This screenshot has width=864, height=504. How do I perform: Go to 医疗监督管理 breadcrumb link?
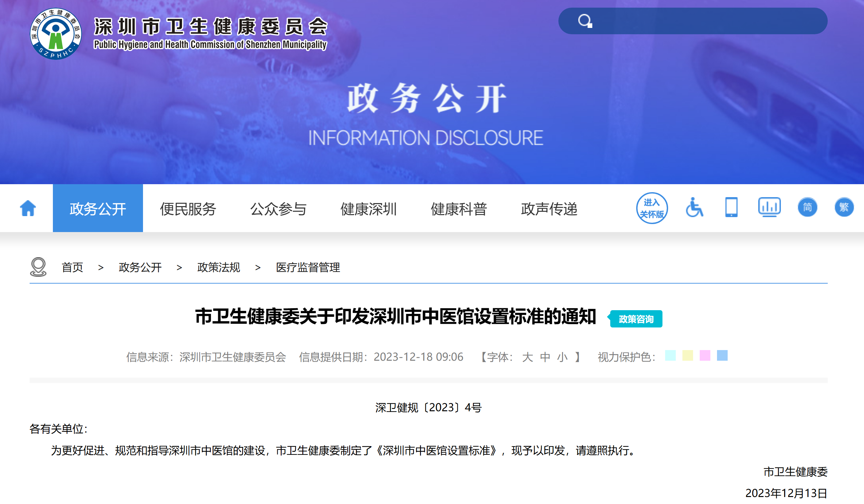[308, 267]
